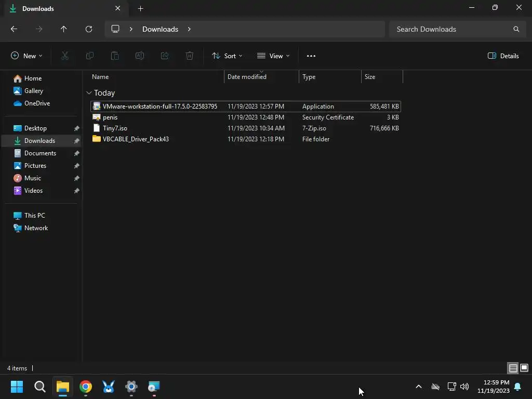Expand chevron before Downloads in address bar
This screenshot has height=399, width=532.
(x=131, y=29)
